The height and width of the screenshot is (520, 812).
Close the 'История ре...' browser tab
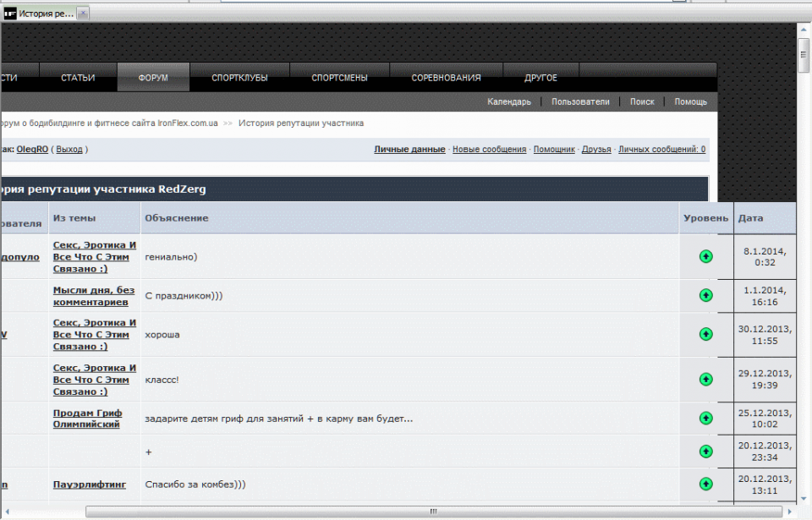(82, 14)
